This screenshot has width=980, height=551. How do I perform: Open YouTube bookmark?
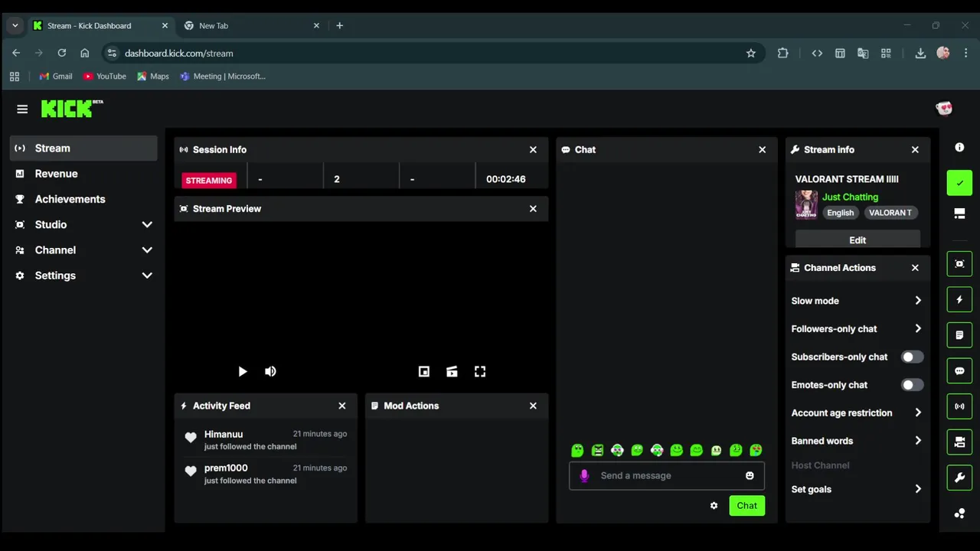pyautogui.click(x=105, y=76)
